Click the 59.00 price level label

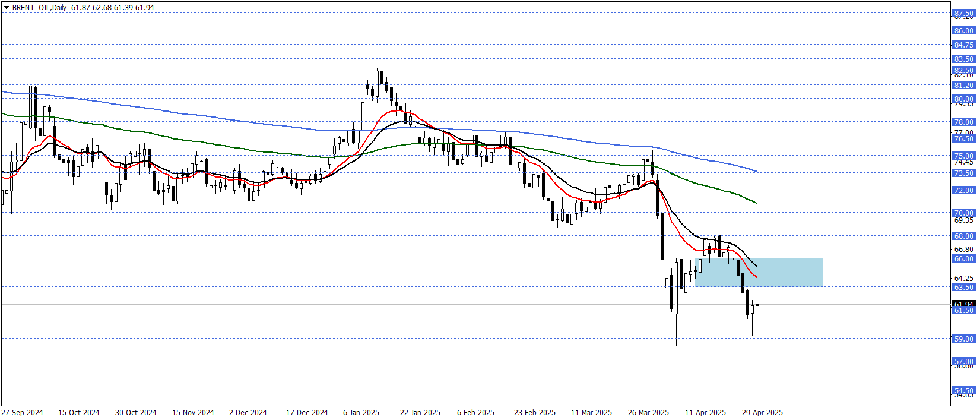pos(964,339)
